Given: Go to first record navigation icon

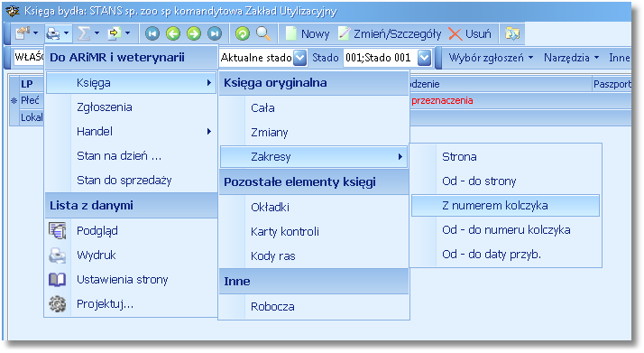Looking at the screenshot, I should (152, 33).
